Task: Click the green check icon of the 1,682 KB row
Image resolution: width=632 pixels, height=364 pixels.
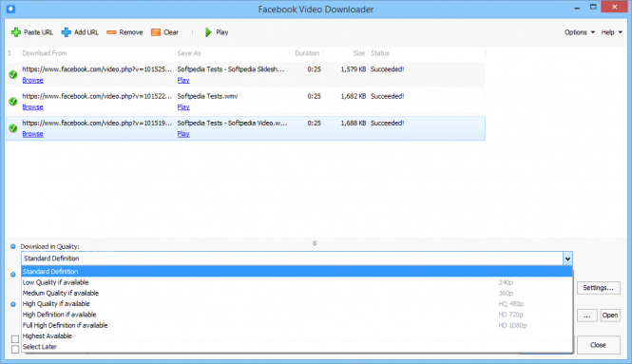Action: (x=13, y=101)
